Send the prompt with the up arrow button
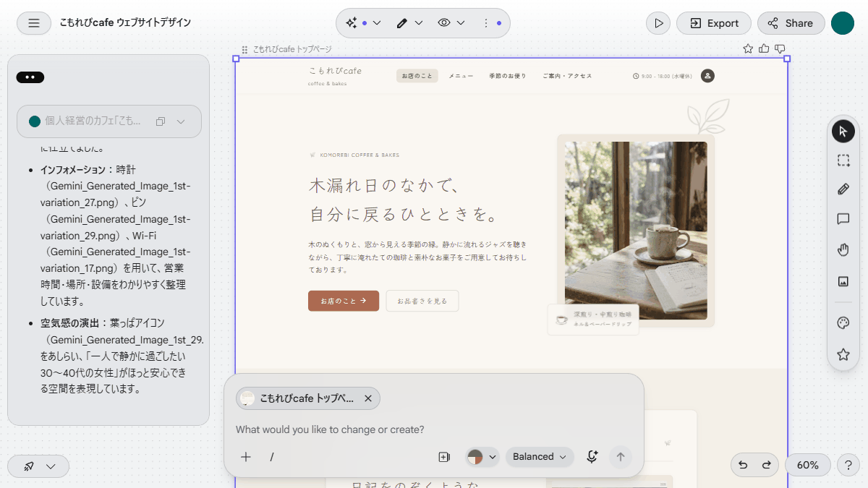This screenshot has height=488, width=868. tap(620, 457)
